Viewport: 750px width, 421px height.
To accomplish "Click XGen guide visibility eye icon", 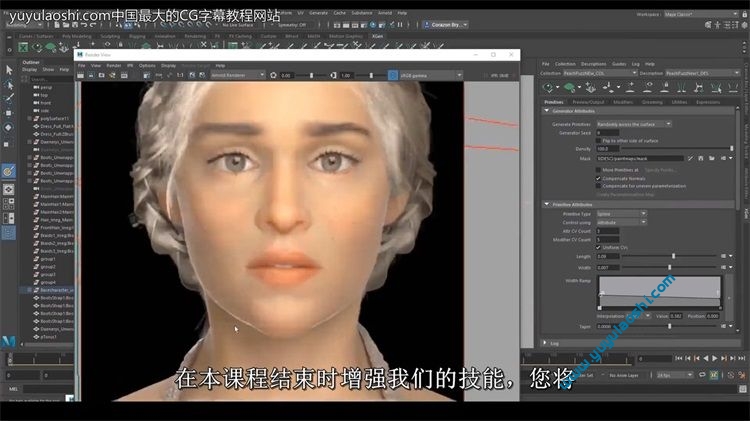I will [x=648, y=87].
